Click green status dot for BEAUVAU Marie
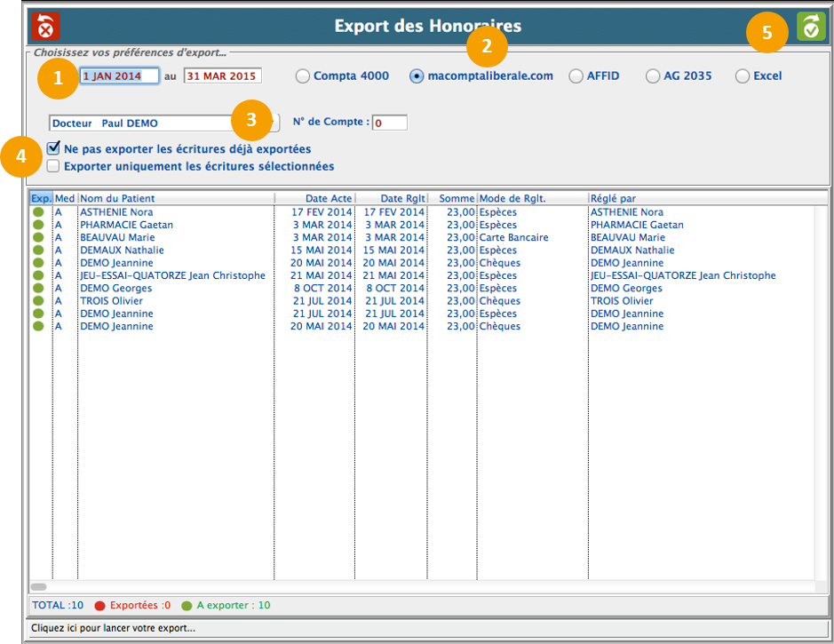 (x=38, y=238)
